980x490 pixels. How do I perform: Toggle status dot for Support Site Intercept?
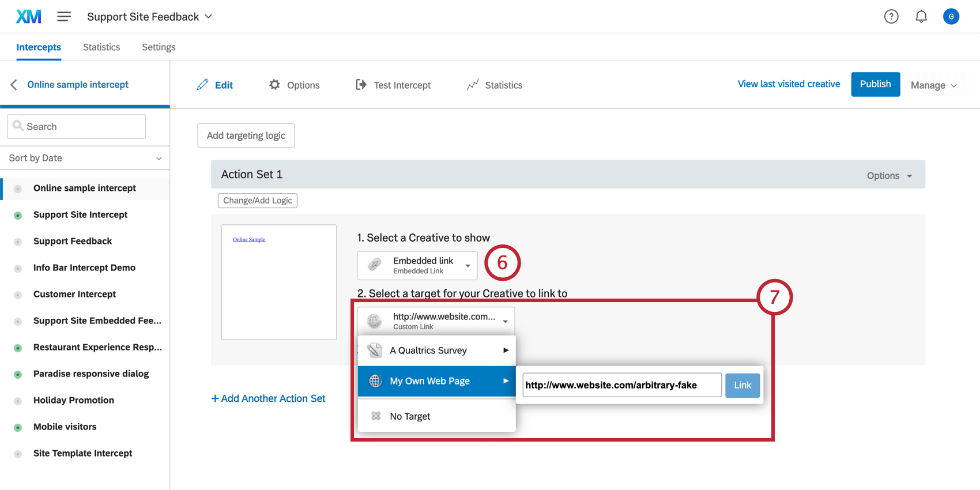(18, 215)
